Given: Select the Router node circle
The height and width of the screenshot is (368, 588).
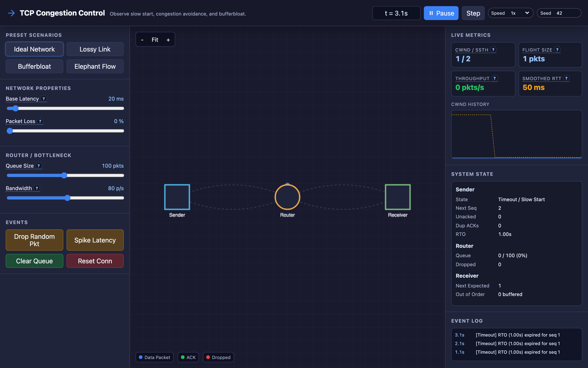Looking at the screenshot, I should 287,197.
